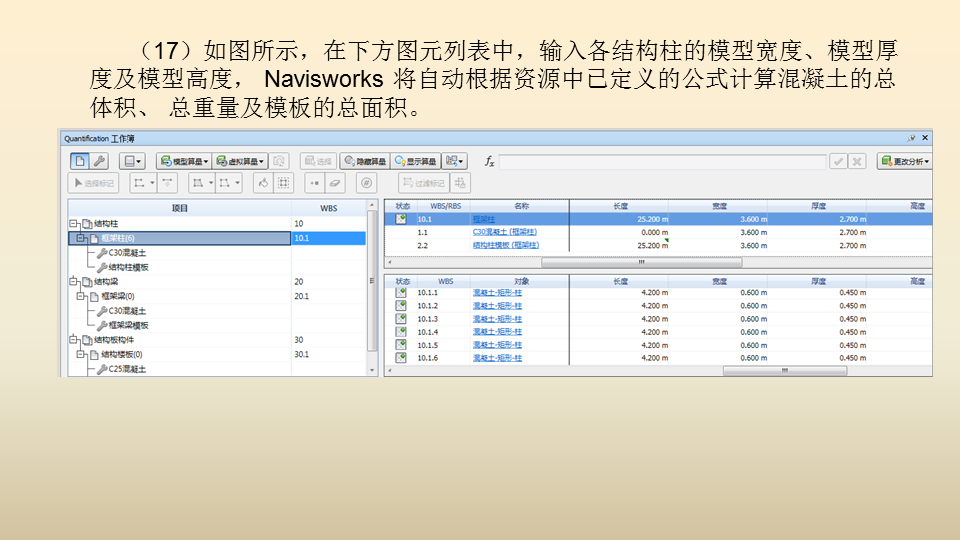
Task: Open the C30混凝土 (框架柱) link
Action: pyautogui.click(x=504, y=232)
